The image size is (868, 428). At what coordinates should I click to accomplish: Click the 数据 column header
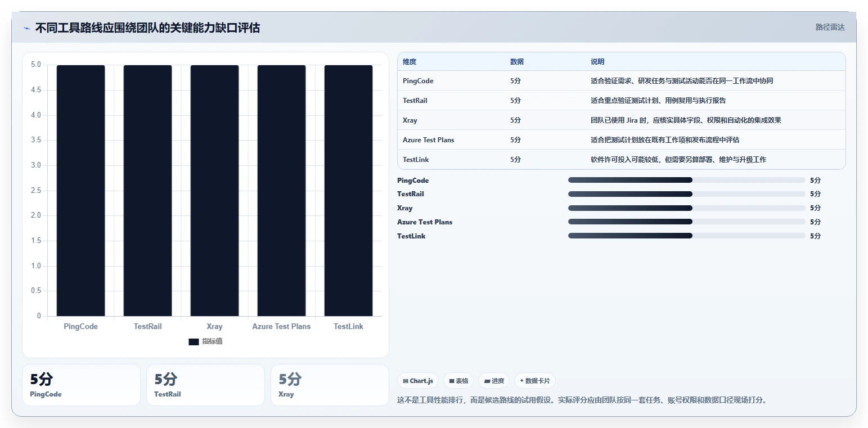click(x=517, y=62)
